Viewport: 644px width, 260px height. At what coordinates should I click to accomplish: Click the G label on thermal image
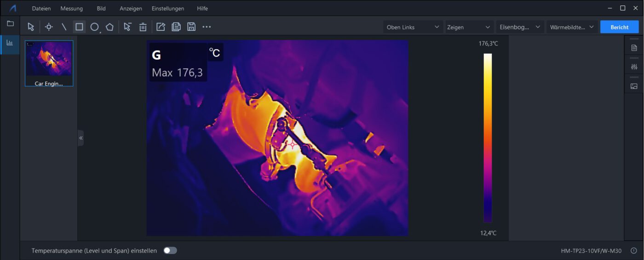(156, 55)
